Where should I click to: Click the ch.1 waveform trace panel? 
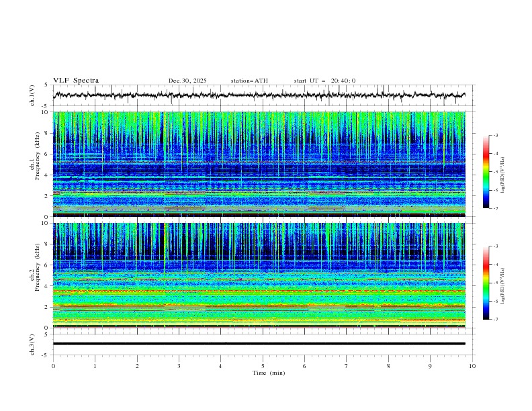[263, 95]
